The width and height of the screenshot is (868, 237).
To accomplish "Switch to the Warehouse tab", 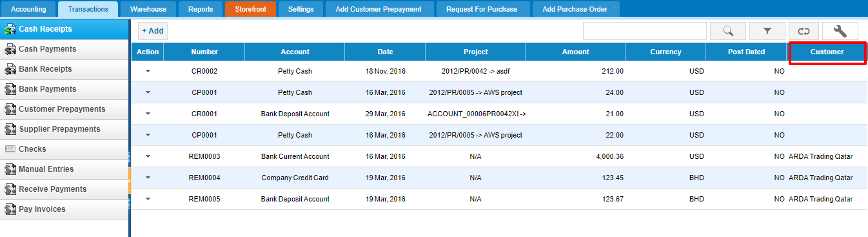I will [x=148, y=9].
